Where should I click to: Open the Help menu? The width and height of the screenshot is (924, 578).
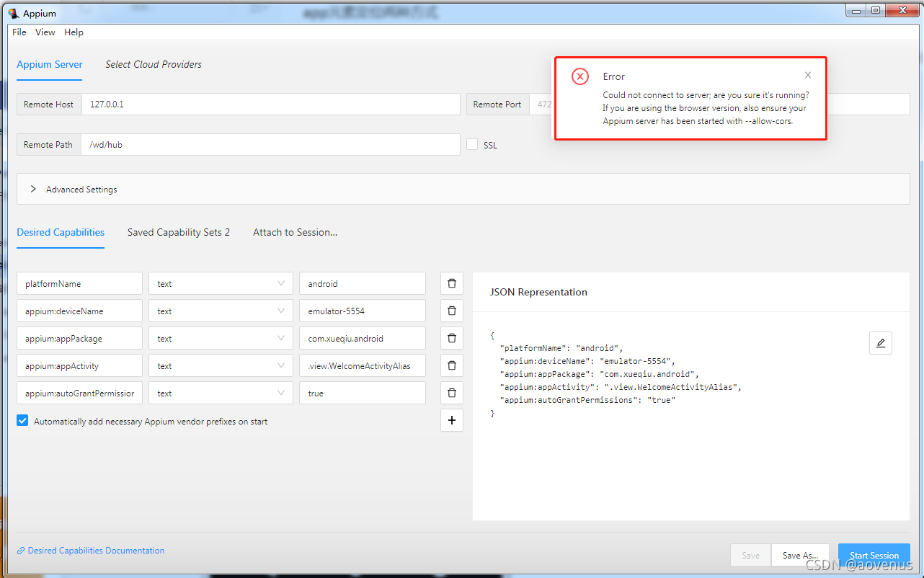pos(74,32)
